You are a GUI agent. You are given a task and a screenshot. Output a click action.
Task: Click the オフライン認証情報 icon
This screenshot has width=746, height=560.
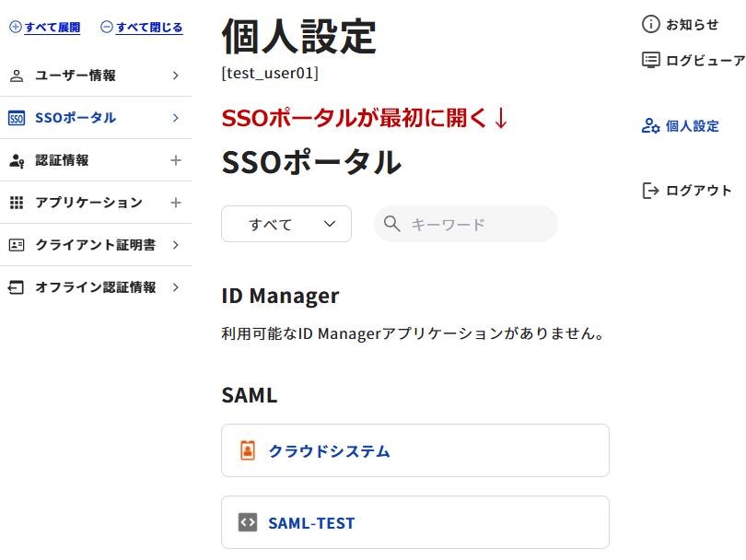pyautogui.click(x=16, y=287)
